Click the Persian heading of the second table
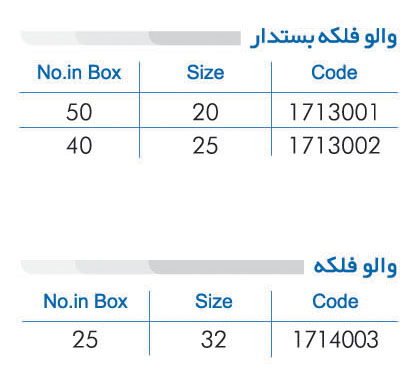The height and width of the screenshot is (376, 418). point(355,266)
